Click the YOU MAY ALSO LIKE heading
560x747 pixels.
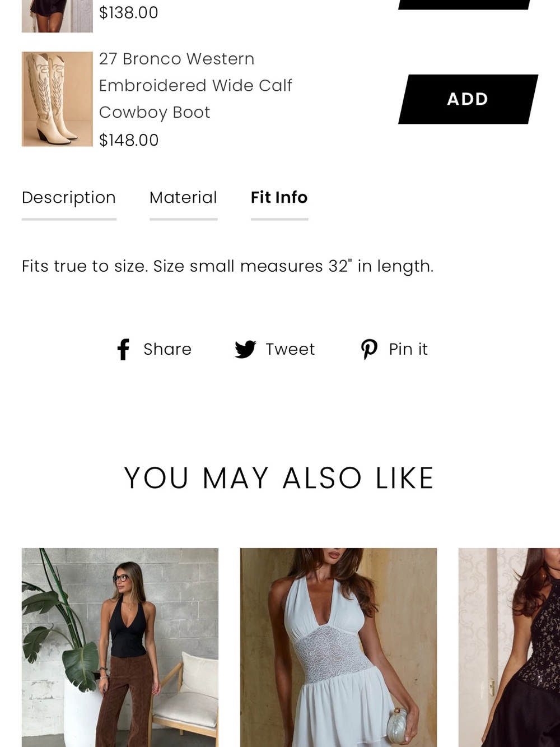(279, 478)
